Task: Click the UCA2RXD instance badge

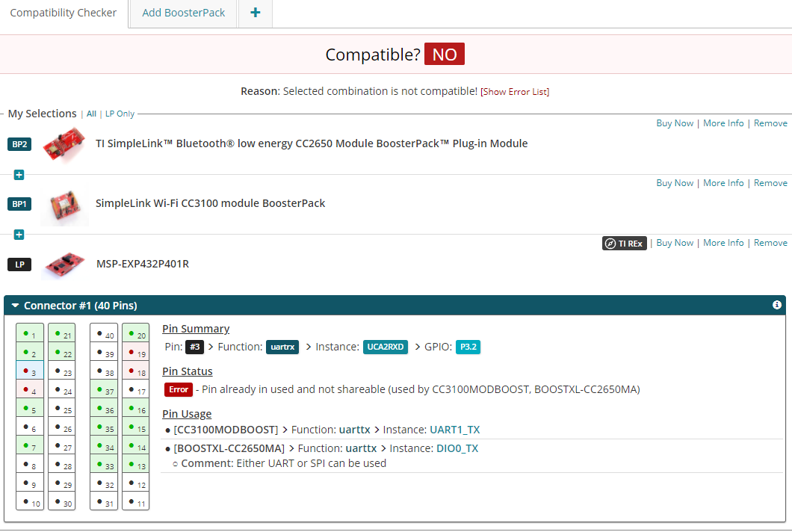Action: pos(386,347)
